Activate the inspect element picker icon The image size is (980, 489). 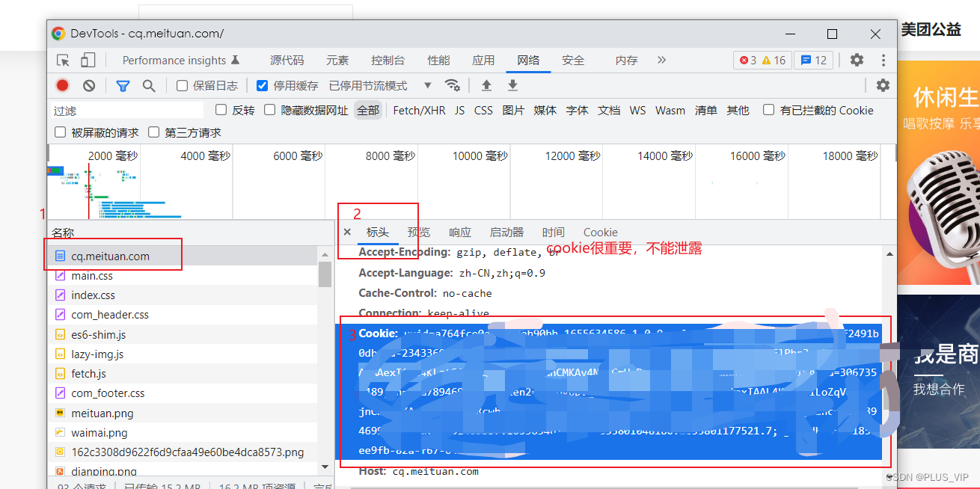[64, 61]
